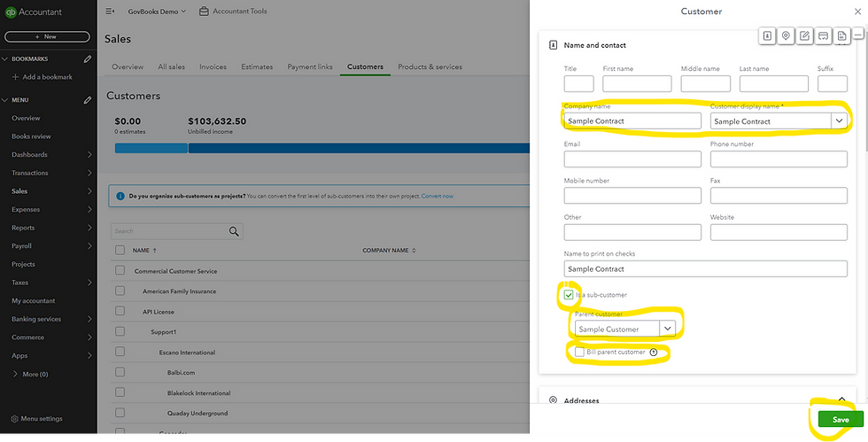Toggle the sidebar collapse icon

point(110,12)
